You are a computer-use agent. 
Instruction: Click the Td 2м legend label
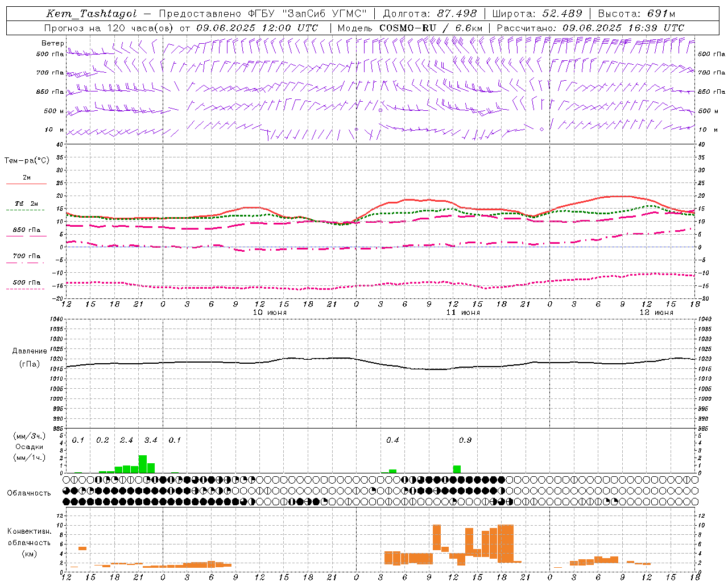click(27, 203)
